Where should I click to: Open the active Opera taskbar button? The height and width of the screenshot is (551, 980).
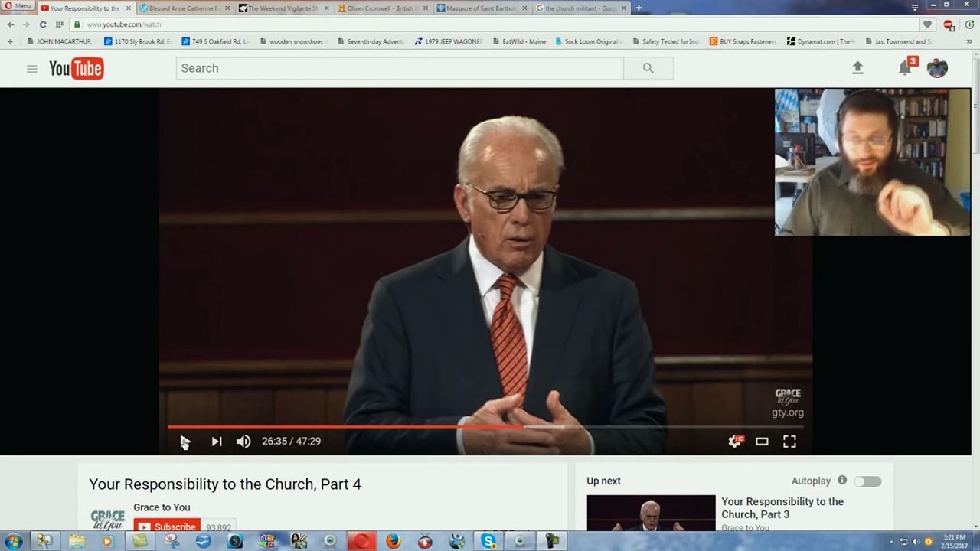click(361, 541)
